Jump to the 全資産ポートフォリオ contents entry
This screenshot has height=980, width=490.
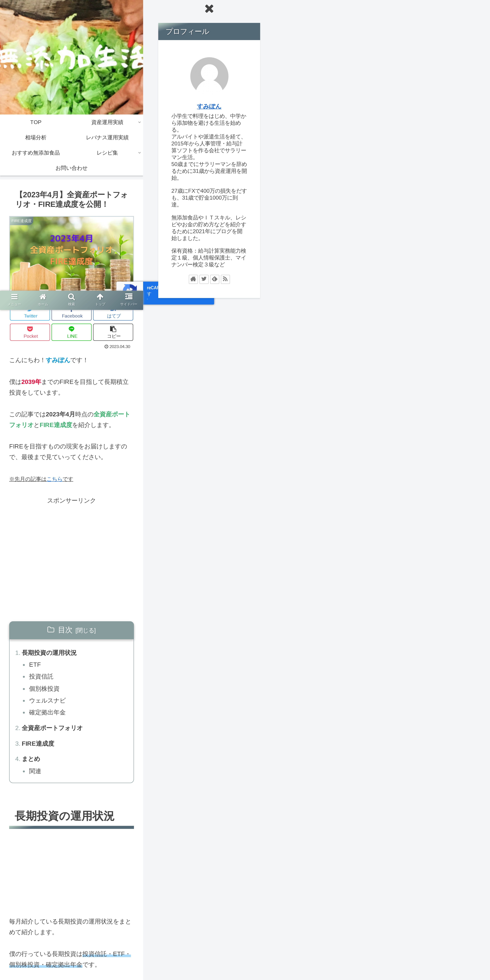52,728
